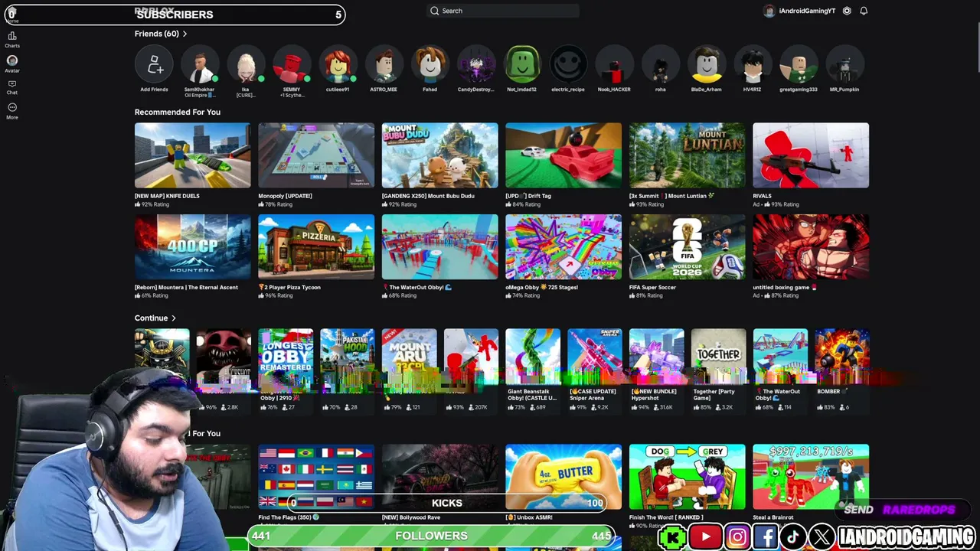Open The WaterOut Obby recommended thumbnail

click(440, 246)
